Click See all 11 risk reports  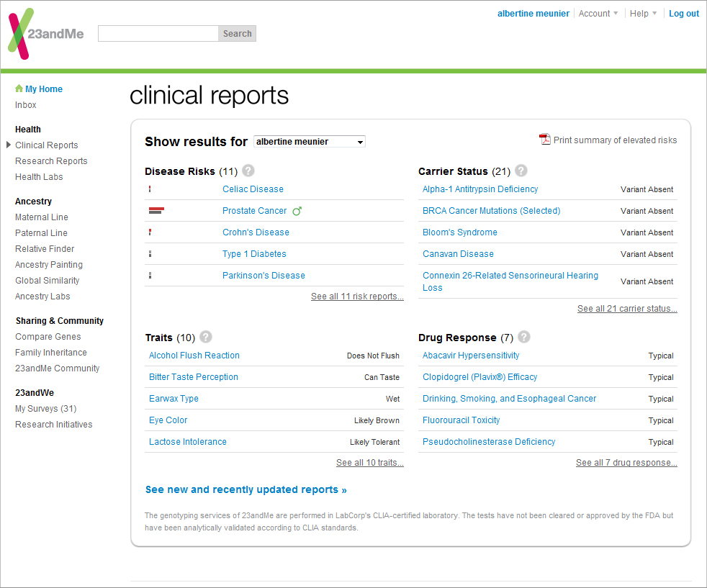coord(357,296)
